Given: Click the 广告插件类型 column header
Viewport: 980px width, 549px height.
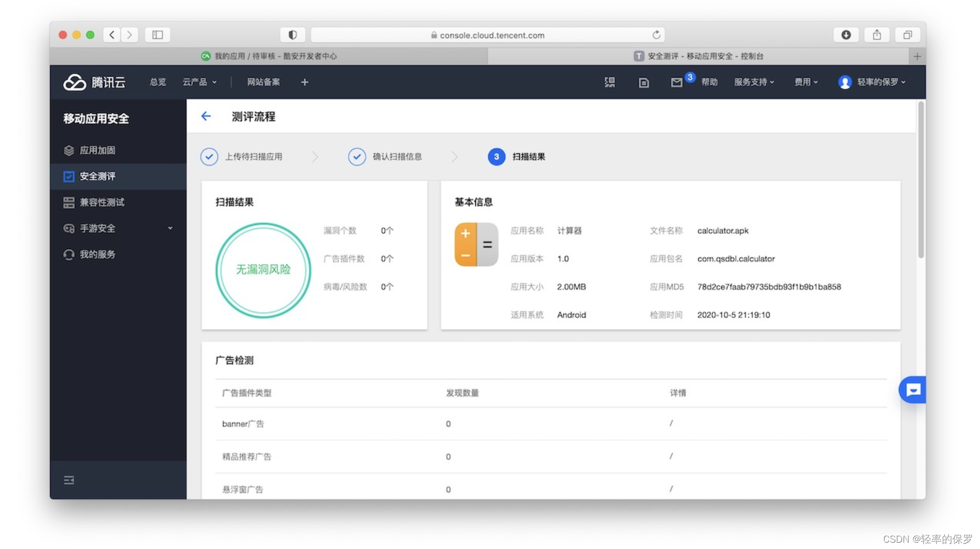Looking at the screenshot, I should coord(247,393).
